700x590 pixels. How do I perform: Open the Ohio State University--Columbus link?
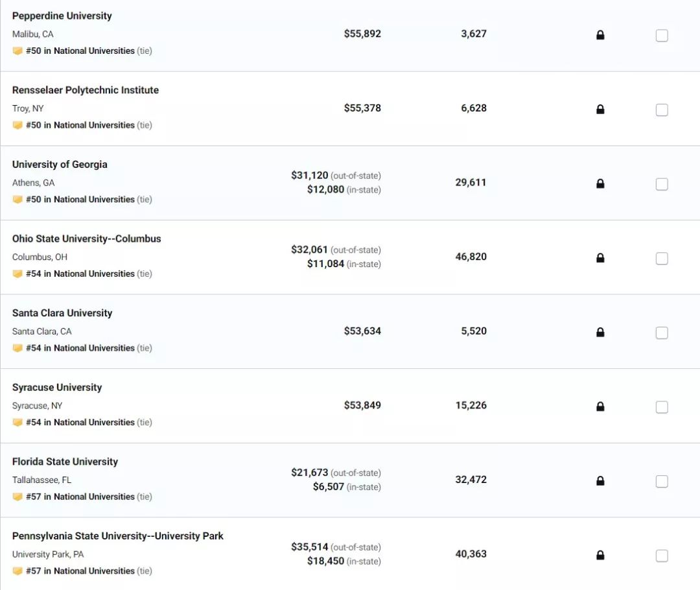click(87, 239)
